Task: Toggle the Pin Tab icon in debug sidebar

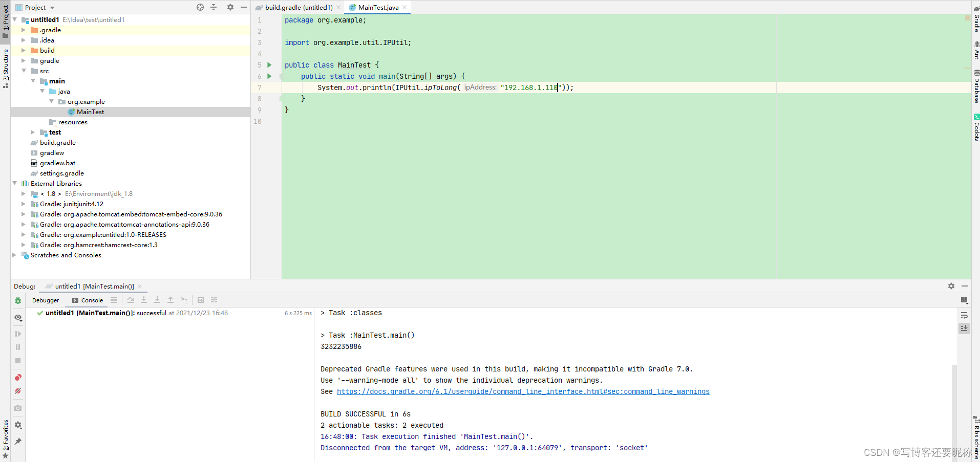Action: [18, 441]
